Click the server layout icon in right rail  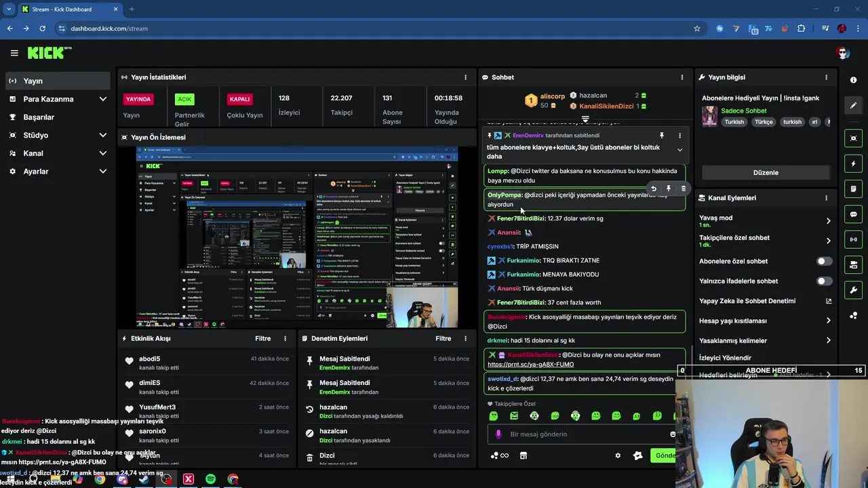pyautogui.click(x=853, y=264)
